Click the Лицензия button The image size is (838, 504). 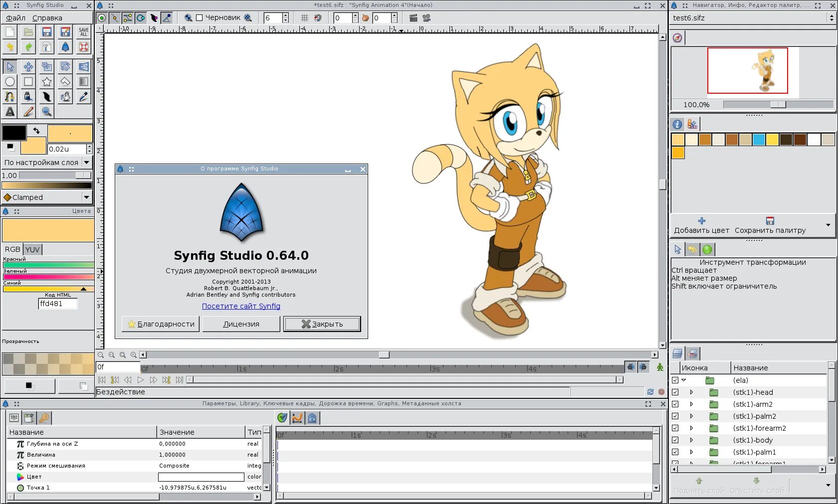[241, 324]
